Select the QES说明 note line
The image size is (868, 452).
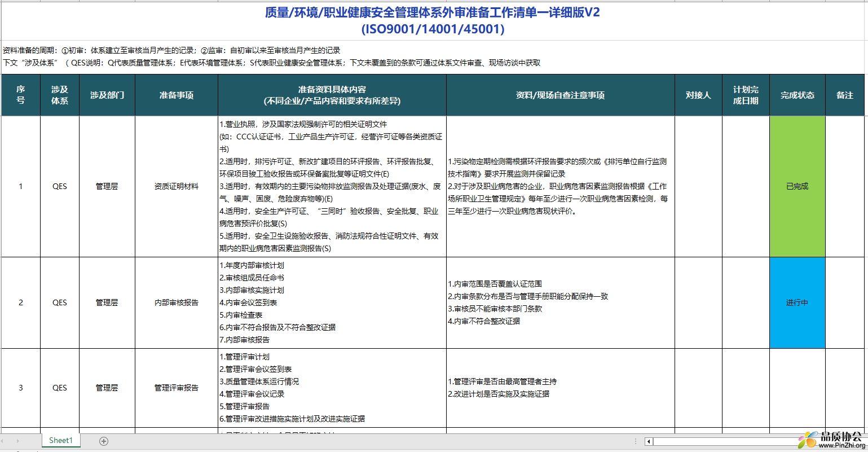tap(271, 63)
